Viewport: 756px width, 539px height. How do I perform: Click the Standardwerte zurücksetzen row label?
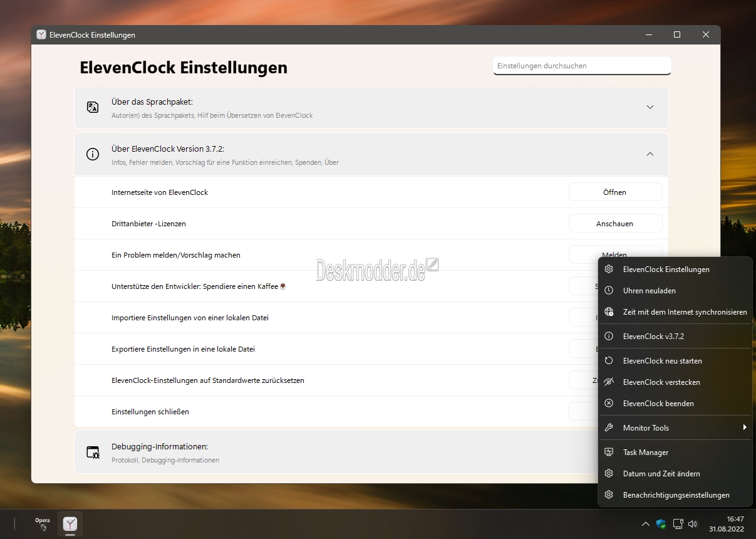click(x=208, y=380)
